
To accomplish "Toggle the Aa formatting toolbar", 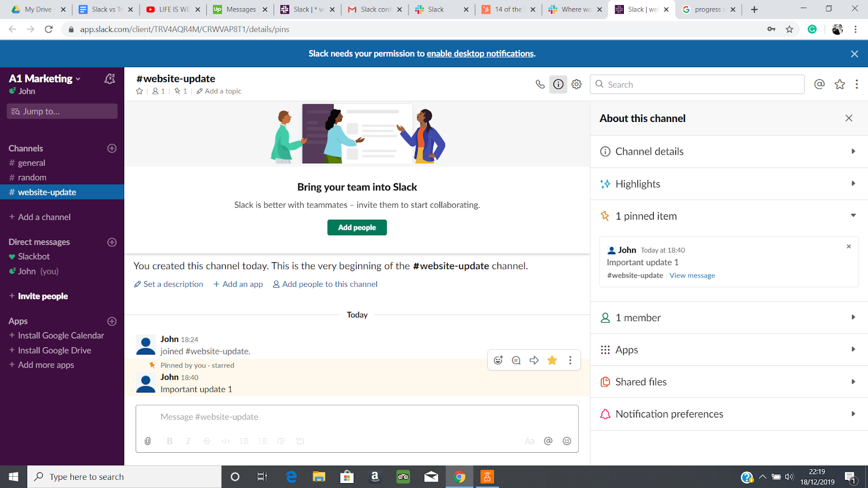I will [x=530, y=441].
